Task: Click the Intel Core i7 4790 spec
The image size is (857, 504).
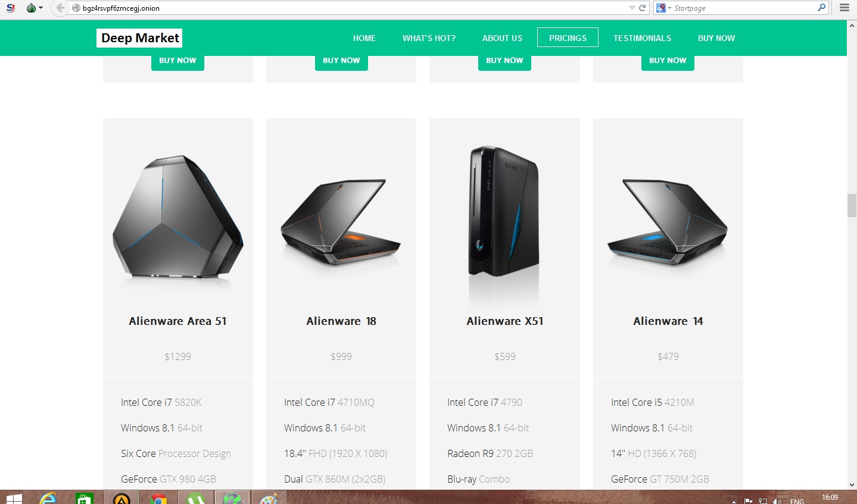Action: [x=484, y=402]
